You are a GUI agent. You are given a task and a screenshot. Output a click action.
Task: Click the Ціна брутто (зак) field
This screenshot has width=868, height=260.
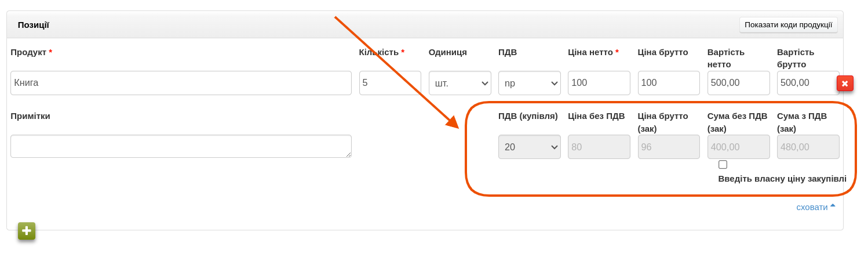(x=668, y=147)
